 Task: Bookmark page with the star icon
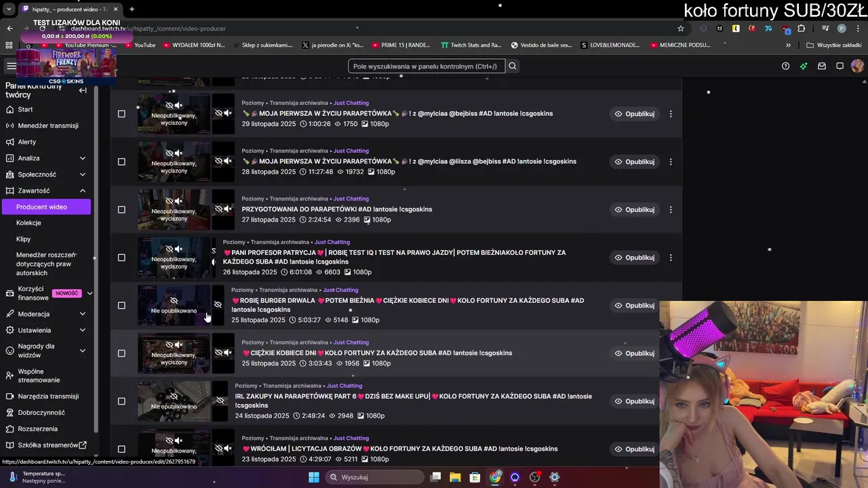tap(681, 28)
